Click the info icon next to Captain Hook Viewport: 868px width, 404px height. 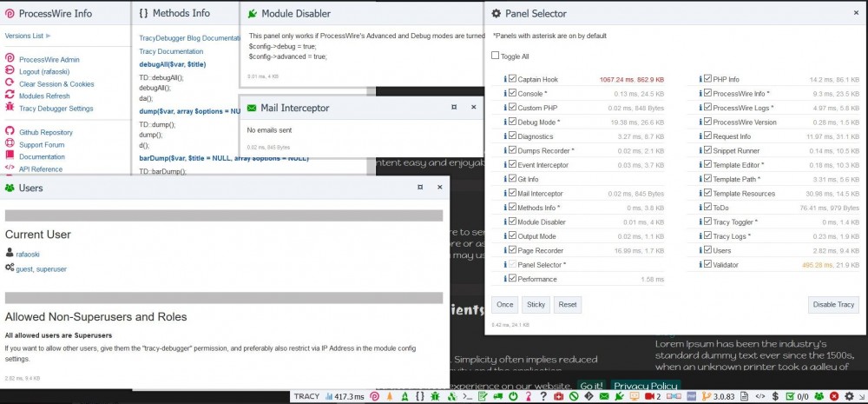coord(503,79)
